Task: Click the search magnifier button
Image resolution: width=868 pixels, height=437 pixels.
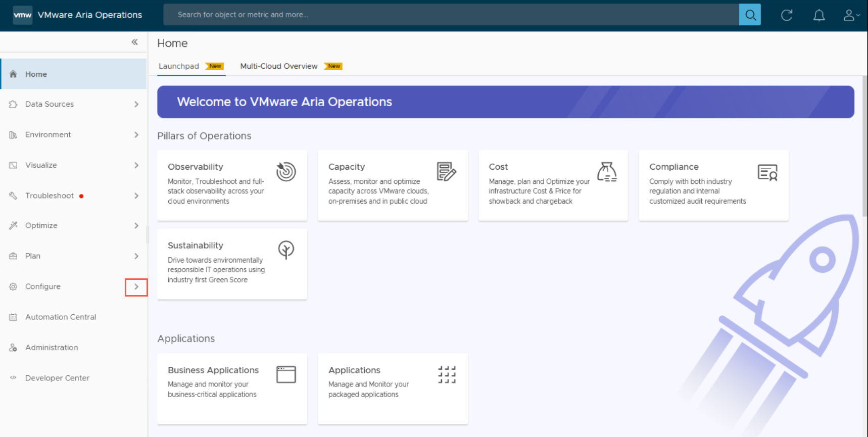Action: coord(750,15)
